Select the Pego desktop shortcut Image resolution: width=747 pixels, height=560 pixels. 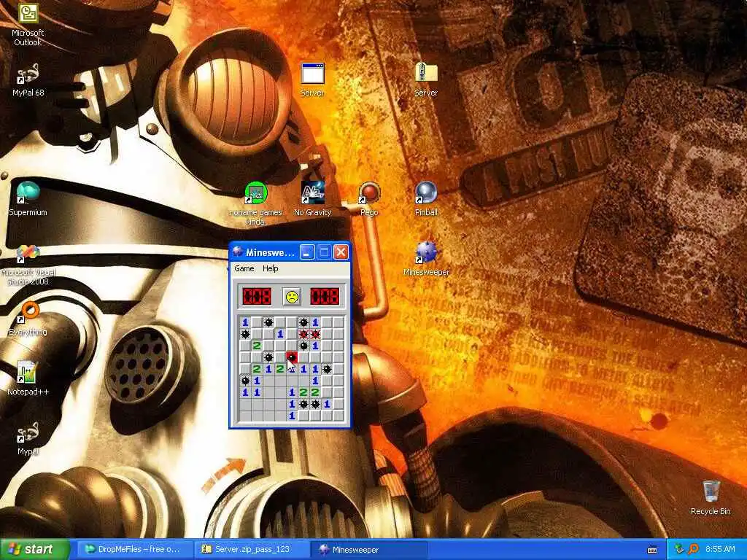tap(369, 199)
